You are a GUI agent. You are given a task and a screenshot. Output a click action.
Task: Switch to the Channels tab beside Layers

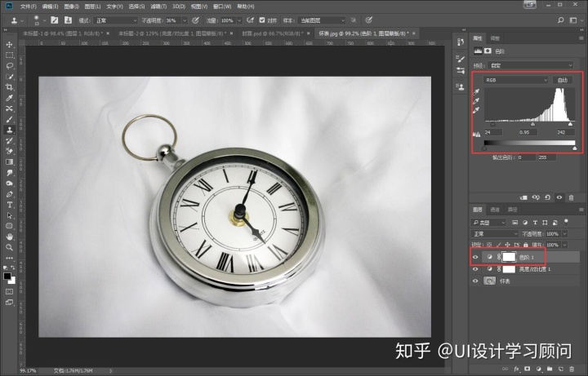tap(495, 210)
